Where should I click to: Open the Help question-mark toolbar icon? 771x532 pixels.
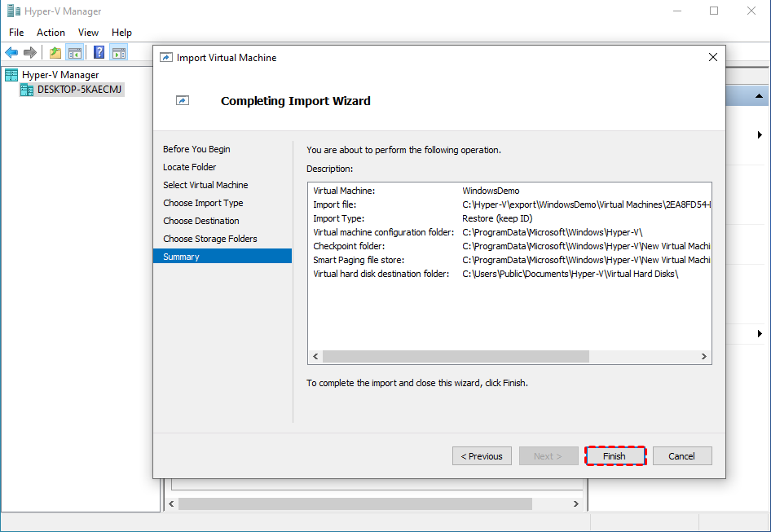99,52
